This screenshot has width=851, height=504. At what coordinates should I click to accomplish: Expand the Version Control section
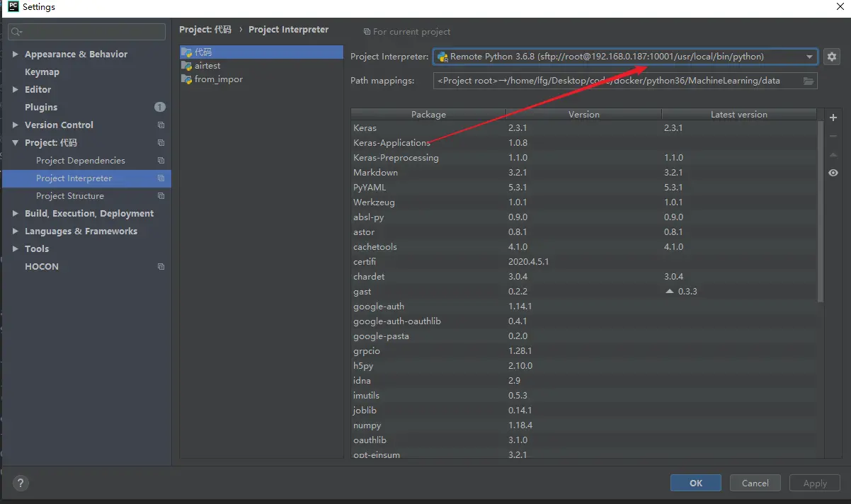point(16,125)
